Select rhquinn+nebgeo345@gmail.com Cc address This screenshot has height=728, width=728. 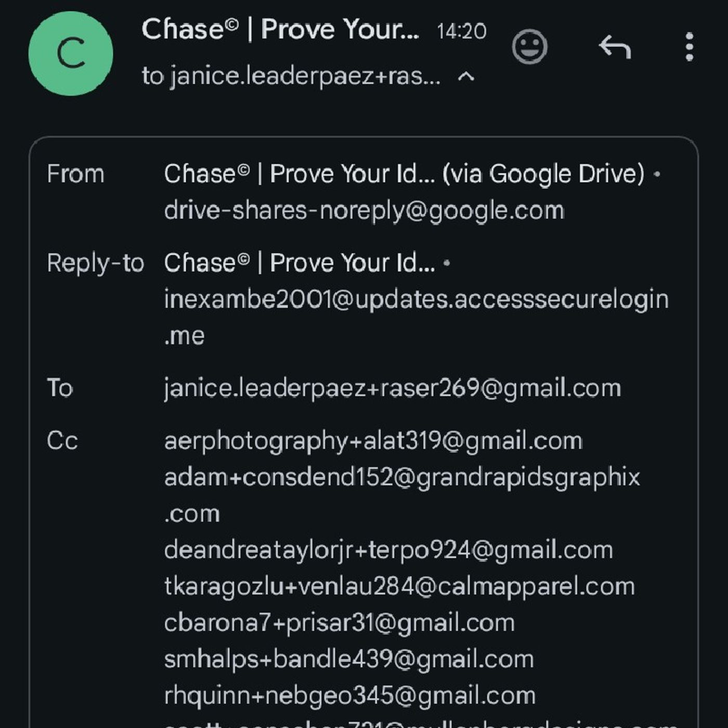(x=349, y=696)
